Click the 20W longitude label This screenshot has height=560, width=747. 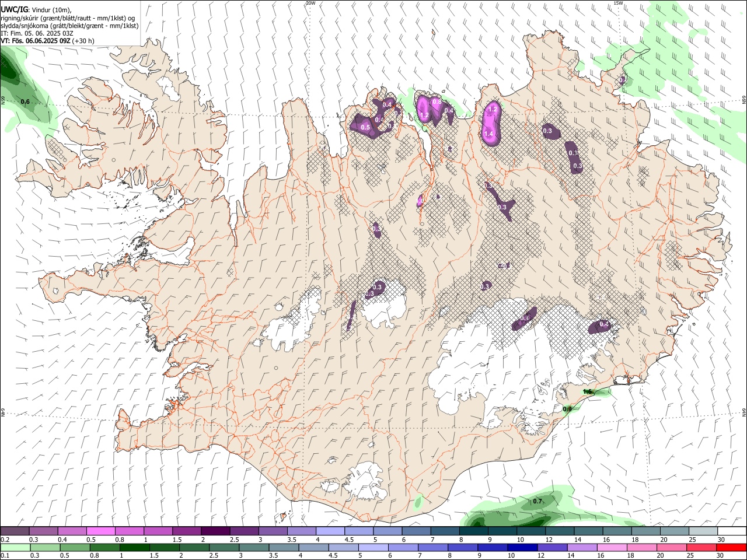tap(310, 3)
